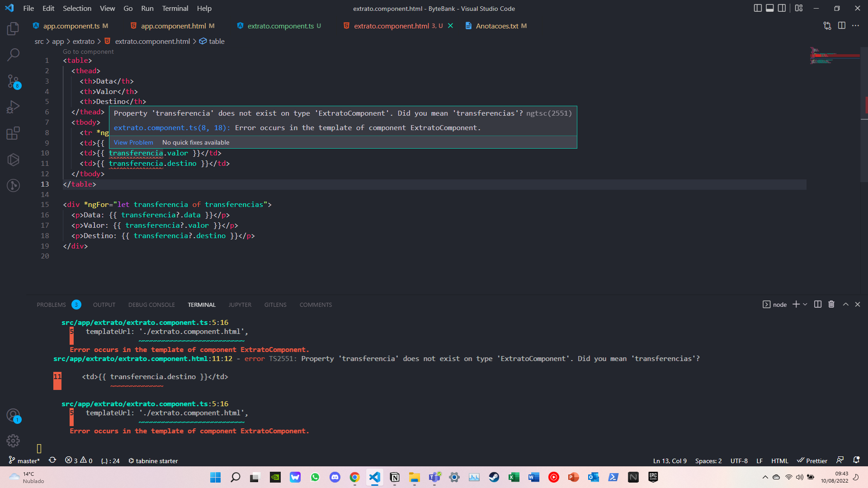The height and width of the screenshot is (488, 868).
Task: Split the editor to the right
Action: pos(841,26)
